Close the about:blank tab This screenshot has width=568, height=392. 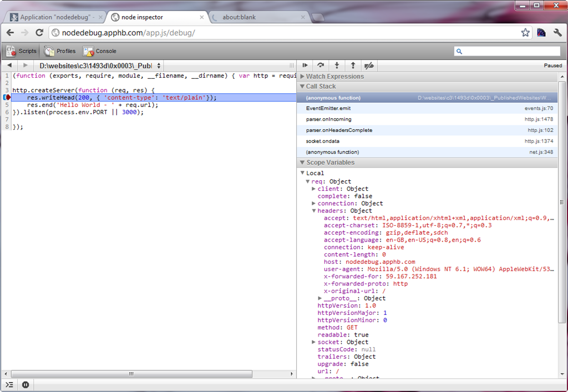303,17
